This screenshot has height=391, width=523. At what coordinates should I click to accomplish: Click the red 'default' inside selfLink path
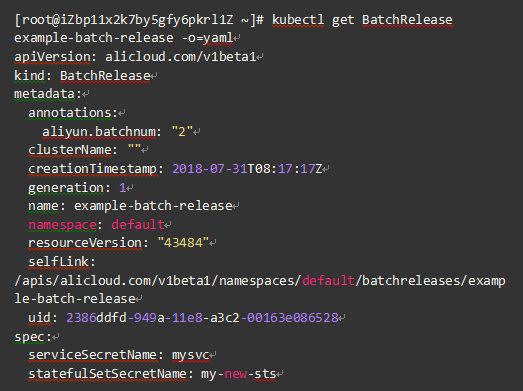point(328,281)
